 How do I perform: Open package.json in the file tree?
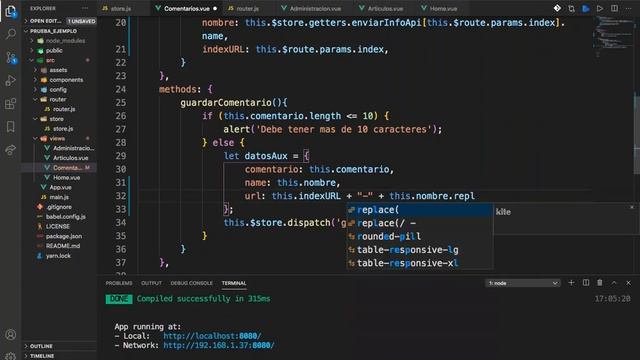[x=59, y=236]
